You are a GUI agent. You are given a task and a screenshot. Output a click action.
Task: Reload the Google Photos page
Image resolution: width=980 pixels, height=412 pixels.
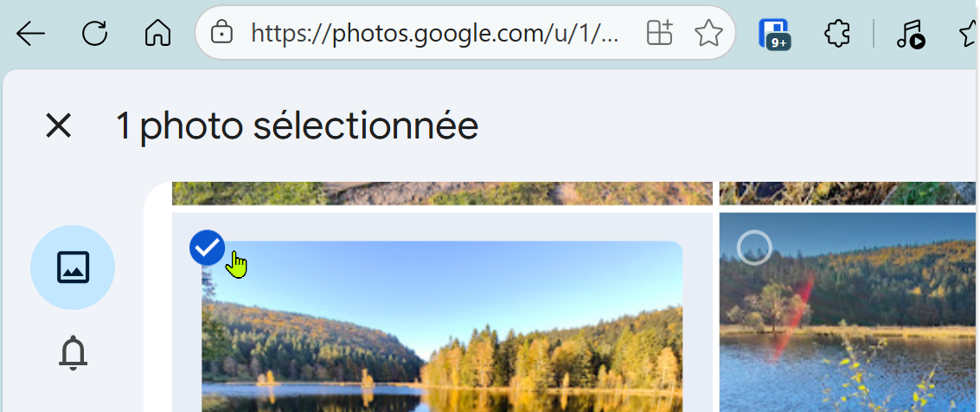tap(94, 34)
